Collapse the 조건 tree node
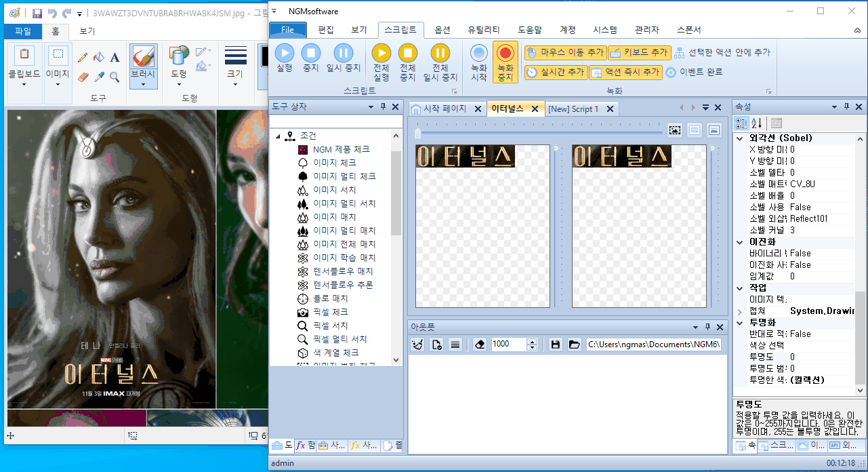868x472 pixels. (278, 136)
